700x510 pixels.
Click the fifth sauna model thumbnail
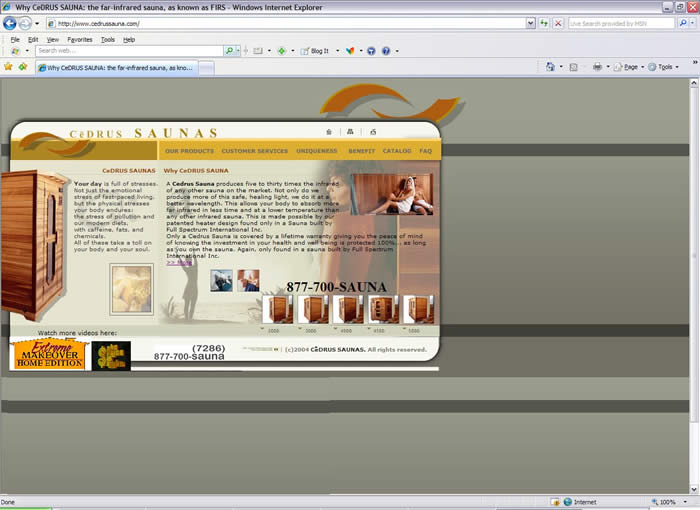pyautogui.click(x=418, y=309)
